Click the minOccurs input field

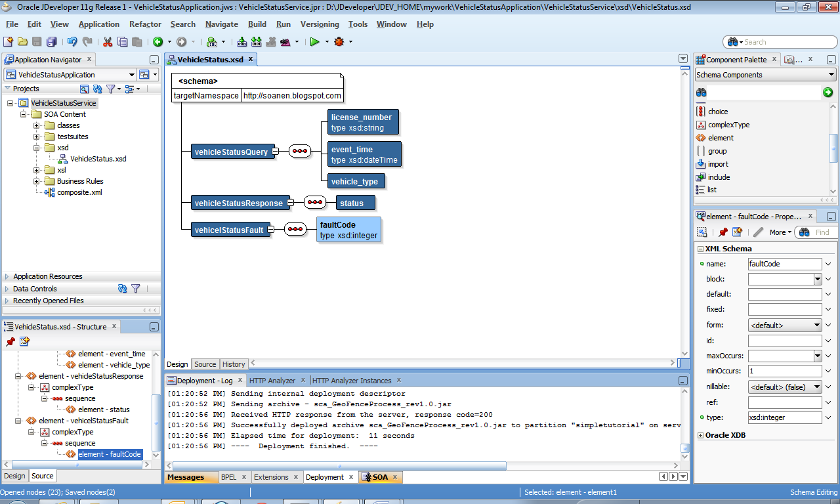pyautogui.click(x=785, y=371)
